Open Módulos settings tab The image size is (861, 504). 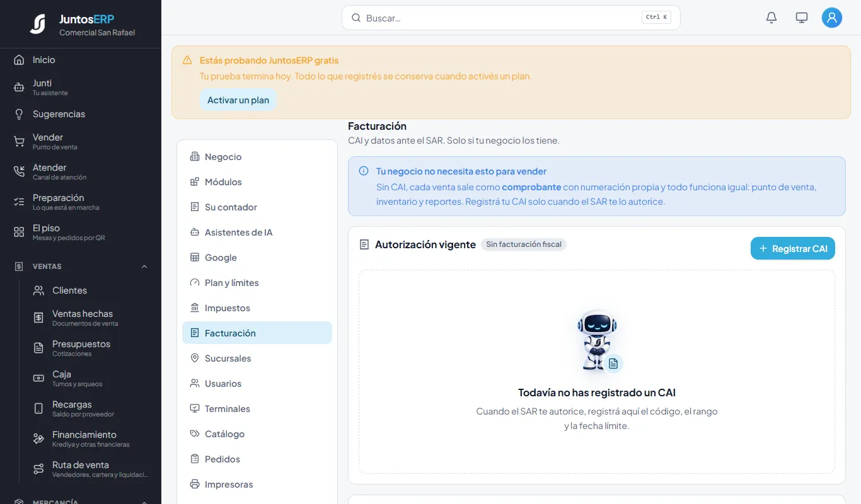tap(257, 182)
